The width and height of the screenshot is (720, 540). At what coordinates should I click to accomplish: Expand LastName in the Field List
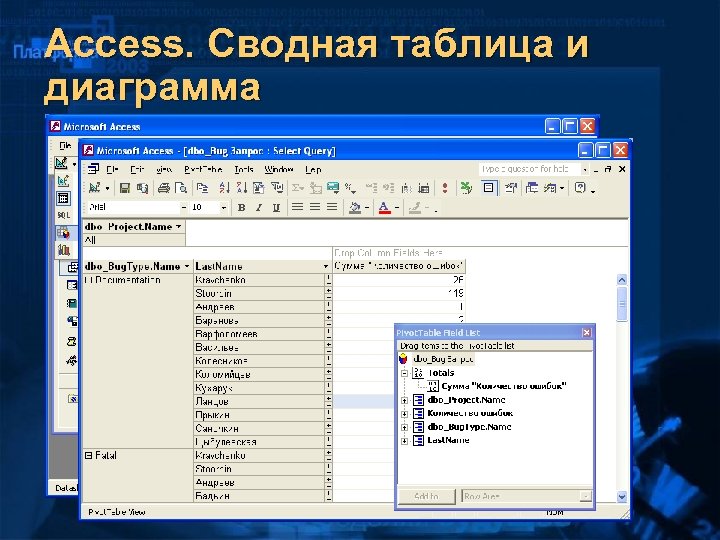[405, 441]
